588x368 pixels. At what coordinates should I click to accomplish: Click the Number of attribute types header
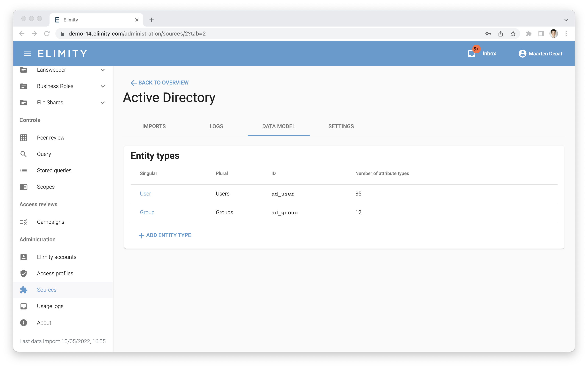pos(382,173)
